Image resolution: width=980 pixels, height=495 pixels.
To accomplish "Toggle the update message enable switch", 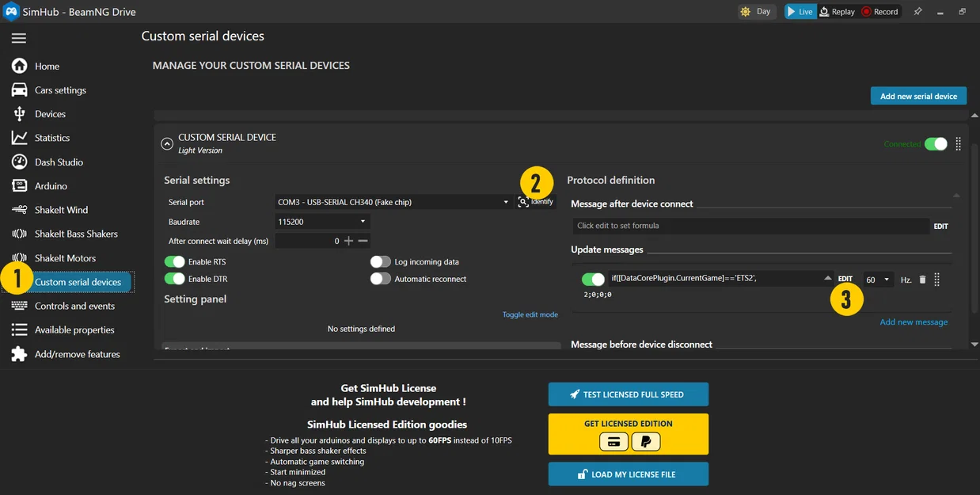I will tap(593, 280).
